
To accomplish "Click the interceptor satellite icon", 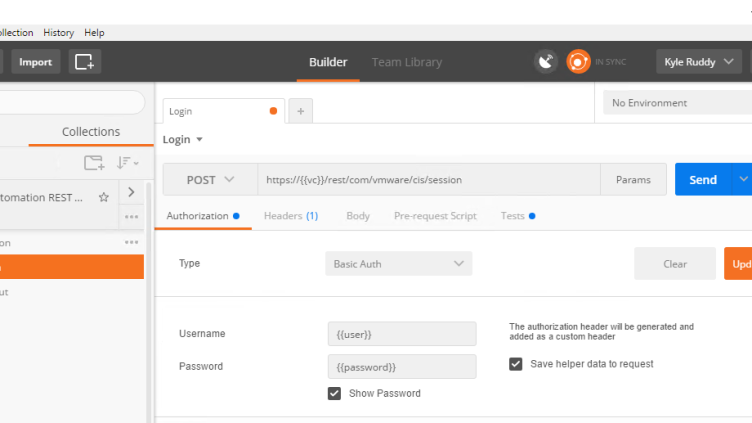I will (546, 62).
